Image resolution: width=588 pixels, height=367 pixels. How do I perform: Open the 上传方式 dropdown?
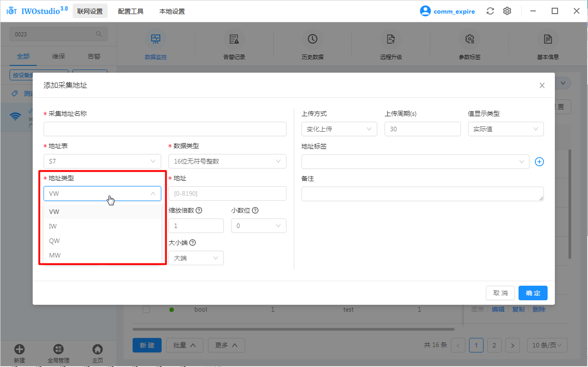click(339, 129)
